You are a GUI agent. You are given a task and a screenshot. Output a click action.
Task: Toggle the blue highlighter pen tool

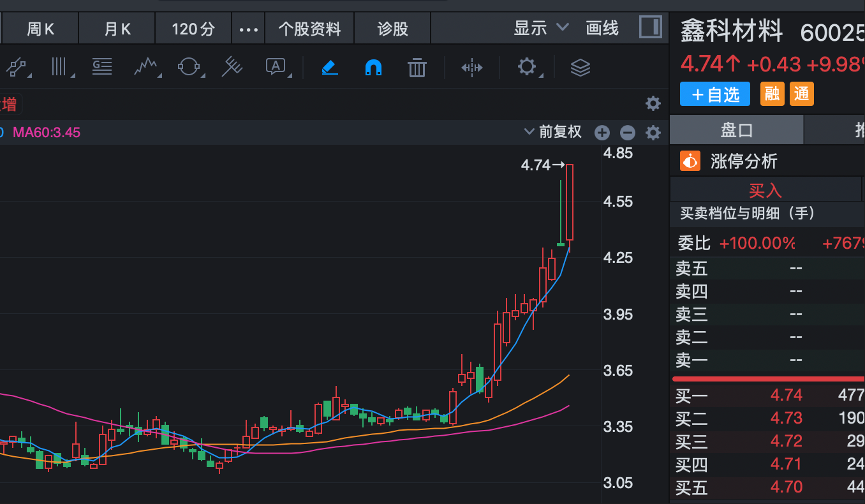coord(330,66)
